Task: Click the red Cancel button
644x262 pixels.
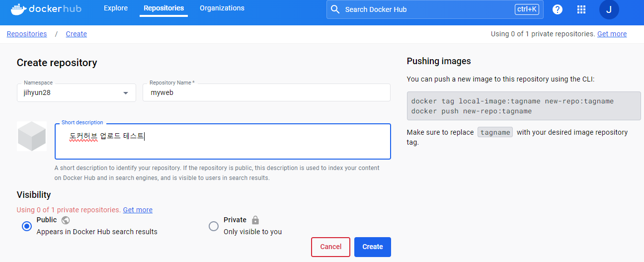Action: [x=331, y=247]
